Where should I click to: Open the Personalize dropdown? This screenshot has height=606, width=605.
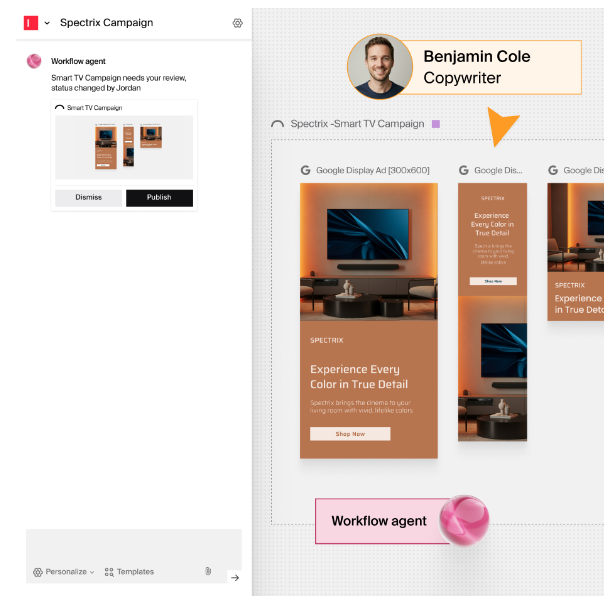coord(64,572)
